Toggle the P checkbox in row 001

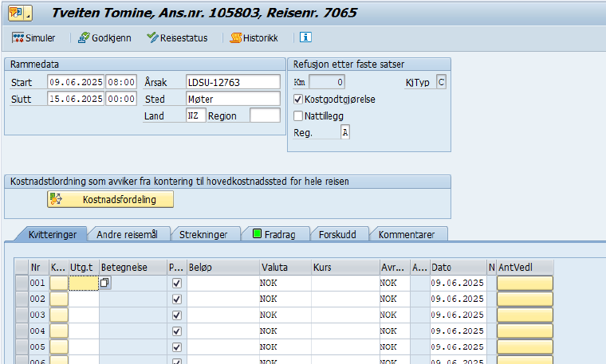tap(177, 283)
